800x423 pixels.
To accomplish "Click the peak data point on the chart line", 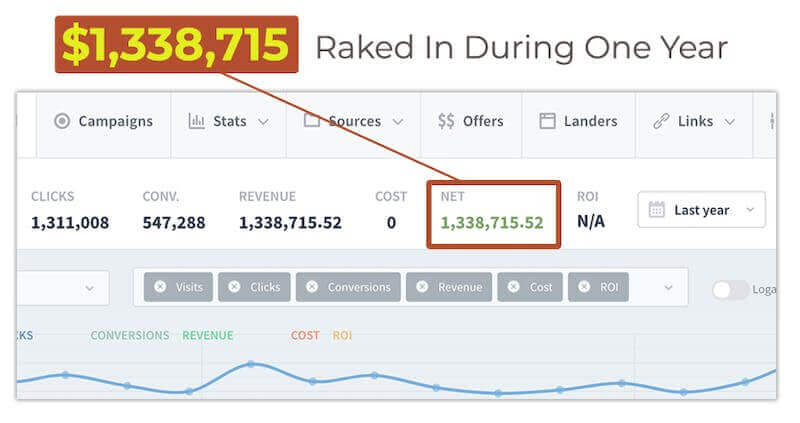I will (251, 364).
